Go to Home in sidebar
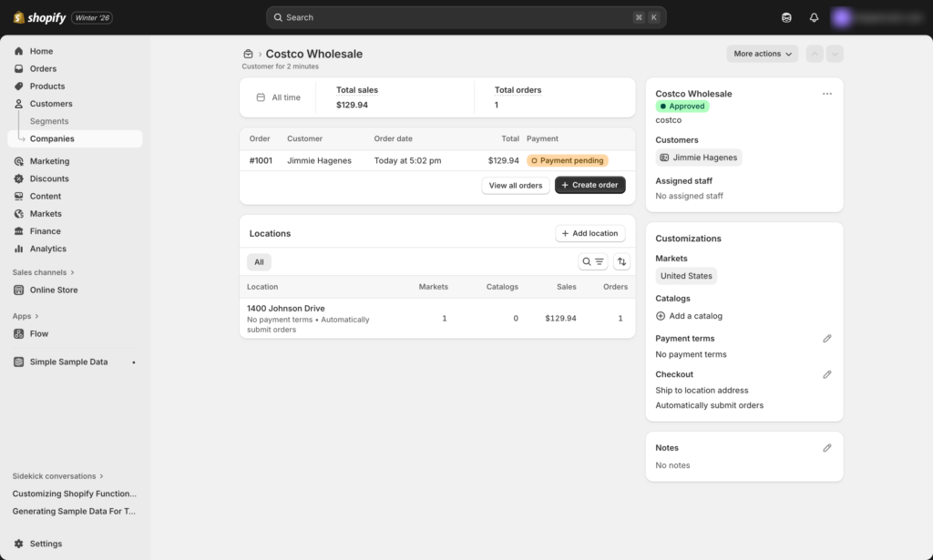The height and width of the screenshot is (560, 933). click(x=75, y=51)
